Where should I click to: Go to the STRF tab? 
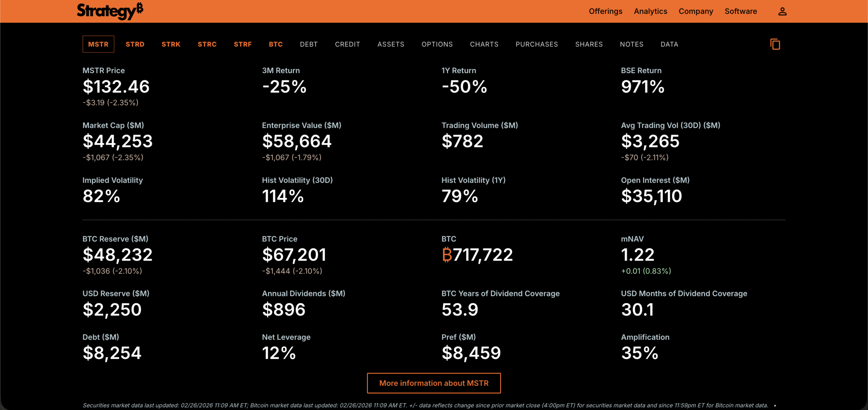[243, 44]
